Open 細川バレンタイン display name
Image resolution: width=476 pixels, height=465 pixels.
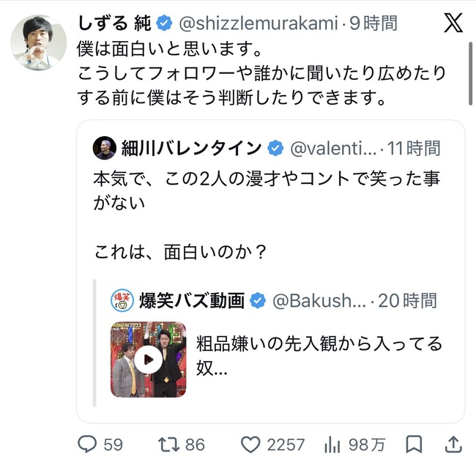pyautogui.click(x=192, y=148)
